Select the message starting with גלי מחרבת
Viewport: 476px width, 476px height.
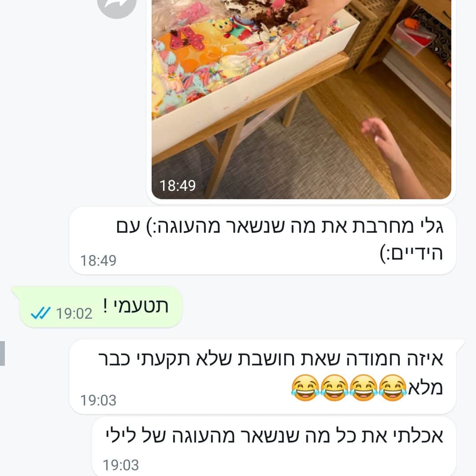(x=263, y=241)
